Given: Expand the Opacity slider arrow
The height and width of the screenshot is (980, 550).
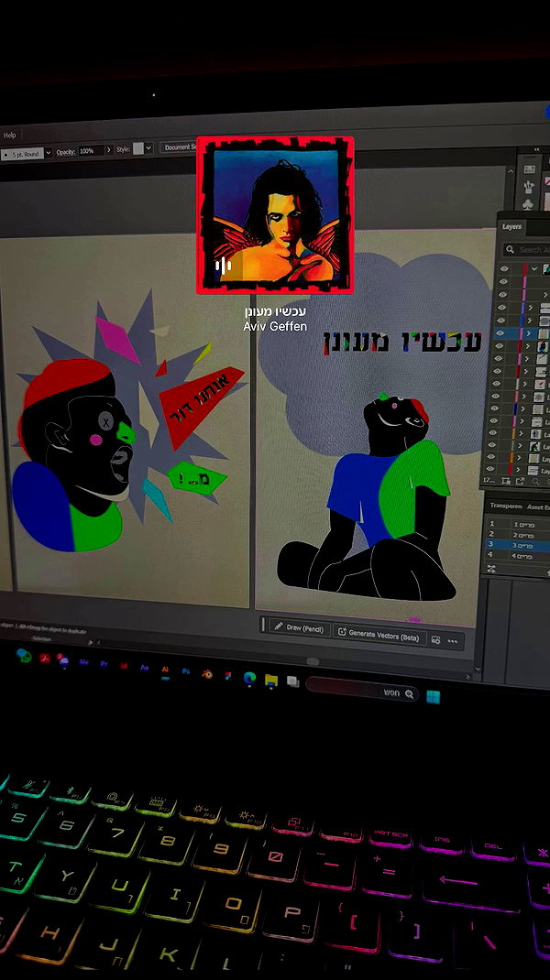Looking at the screenshot, I should (x=109, y=150).
